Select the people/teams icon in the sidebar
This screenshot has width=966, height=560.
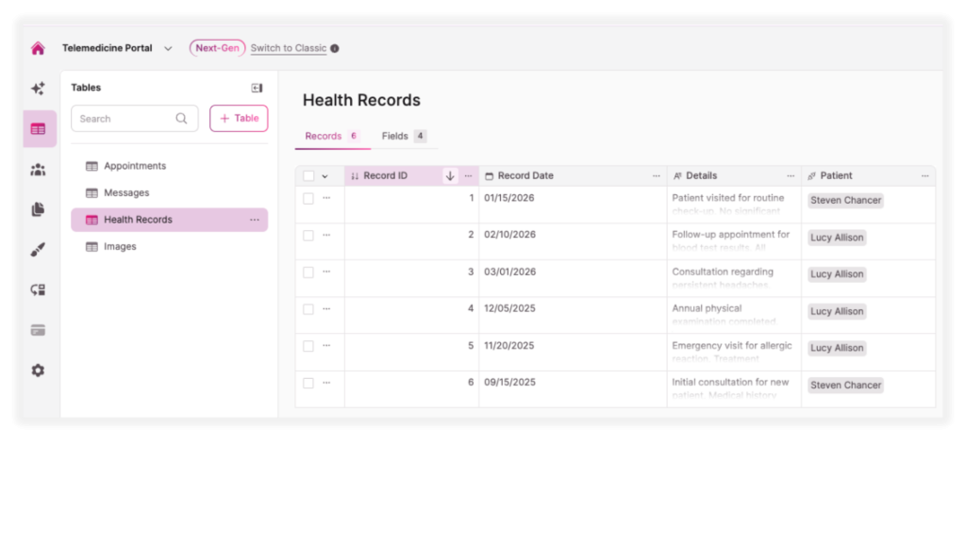pos(38,170)
